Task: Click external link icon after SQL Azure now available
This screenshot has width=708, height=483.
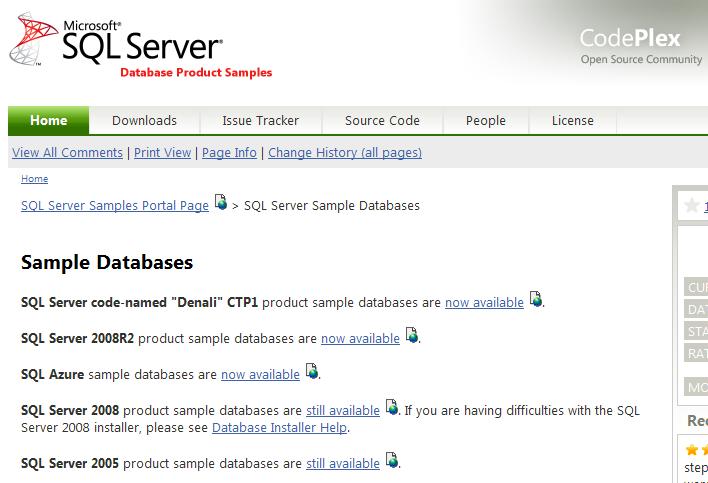Action: click(x=312, y=372)
